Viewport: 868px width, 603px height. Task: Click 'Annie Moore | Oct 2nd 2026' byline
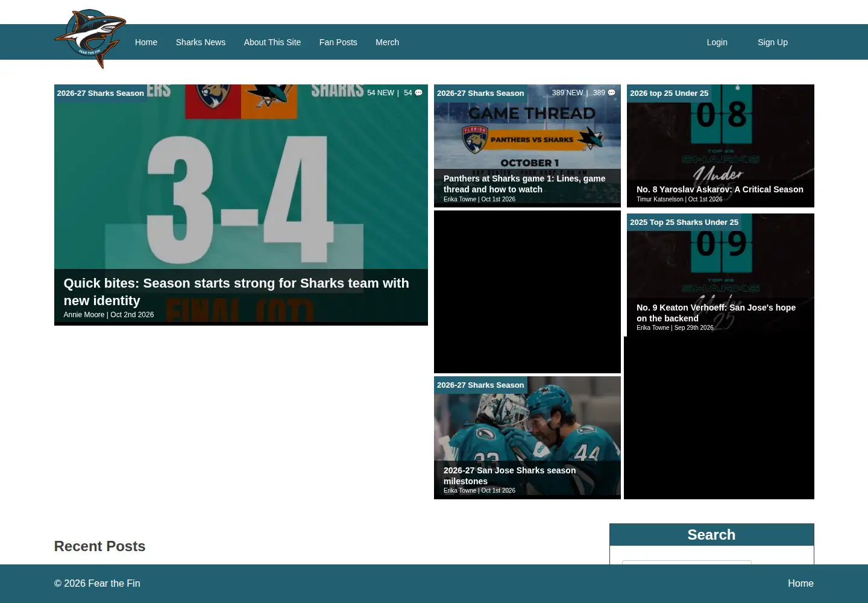[x=108, y=315]
